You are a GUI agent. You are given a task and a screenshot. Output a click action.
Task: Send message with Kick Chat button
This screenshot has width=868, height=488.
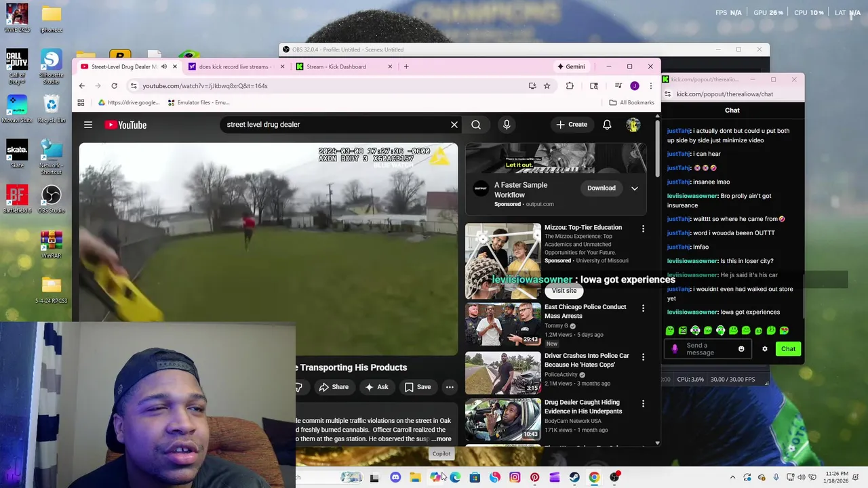(x=788, y=349)
